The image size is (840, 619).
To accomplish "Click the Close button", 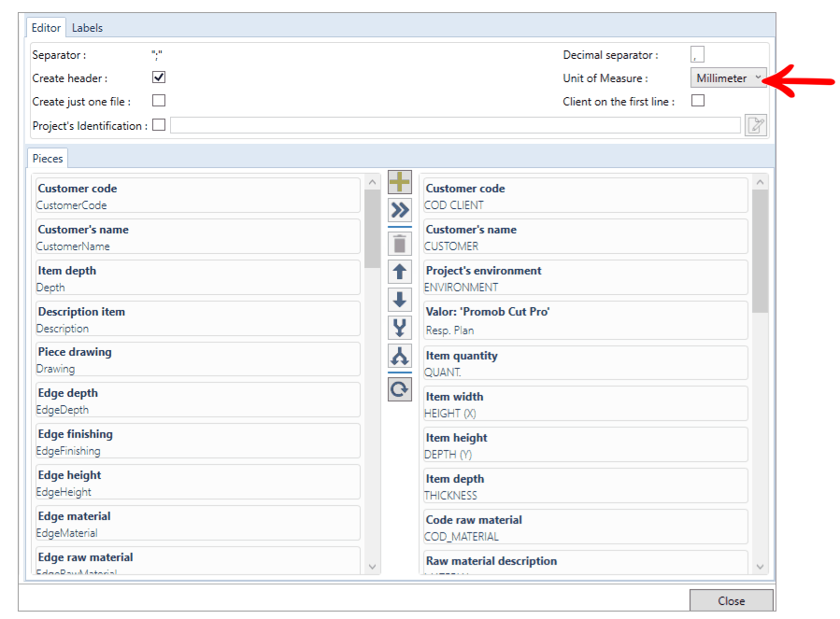I will [732, 601].
